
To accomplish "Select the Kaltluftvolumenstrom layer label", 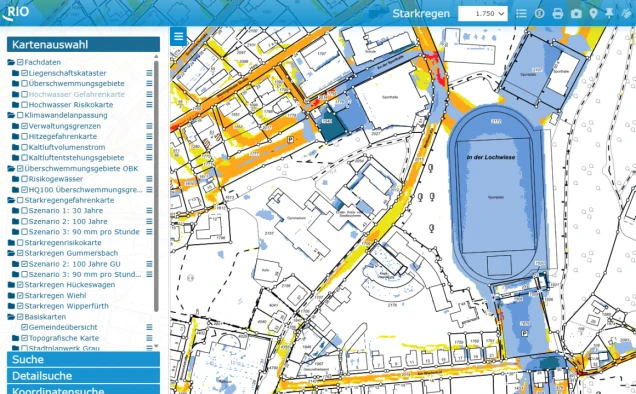I will pos(67,147).
